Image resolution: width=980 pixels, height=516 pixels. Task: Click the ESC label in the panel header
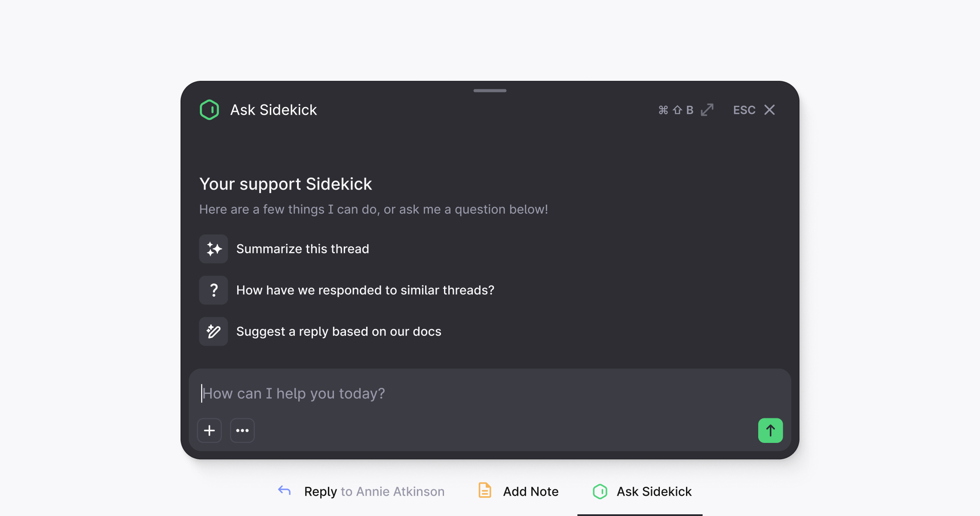tap(744, 110)
